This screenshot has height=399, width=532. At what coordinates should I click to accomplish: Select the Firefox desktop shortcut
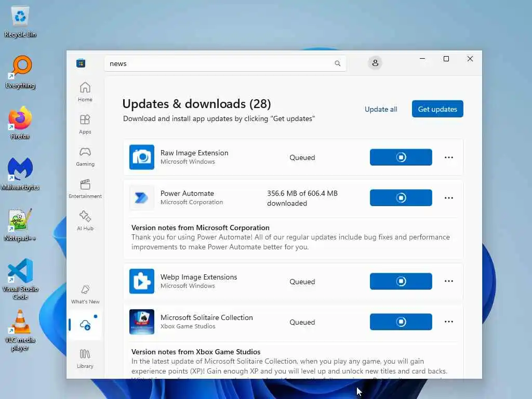20,123
